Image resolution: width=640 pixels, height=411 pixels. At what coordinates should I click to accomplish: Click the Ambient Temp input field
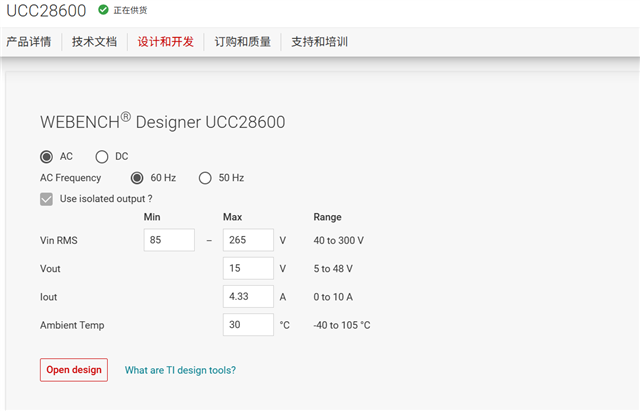click(248, 325)
